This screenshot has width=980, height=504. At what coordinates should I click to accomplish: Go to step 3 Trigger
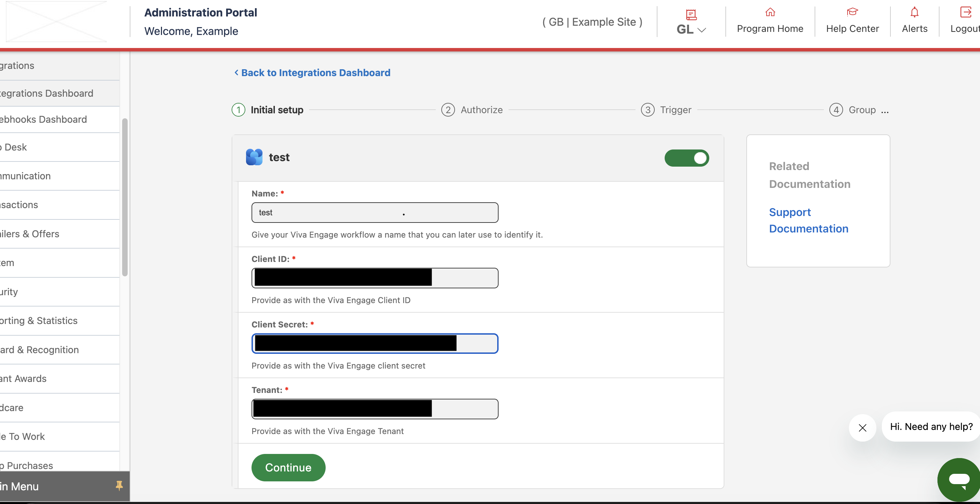click(x=666, y=110)
